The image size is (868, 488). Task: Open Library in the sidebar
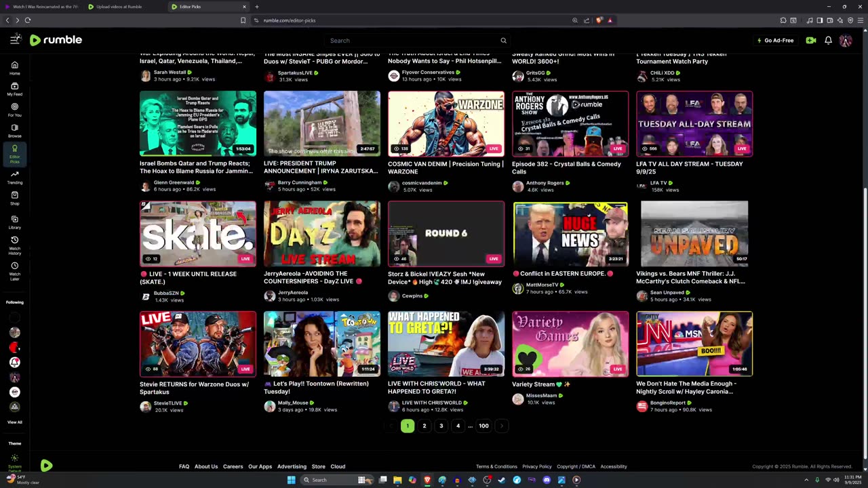[14, 222]
